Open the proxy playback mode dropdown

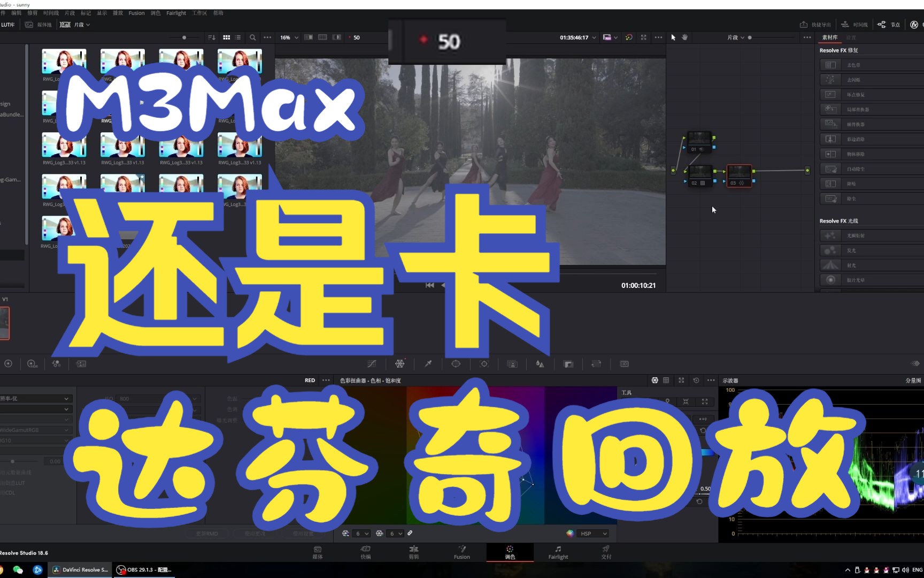(x=610, y=37)
